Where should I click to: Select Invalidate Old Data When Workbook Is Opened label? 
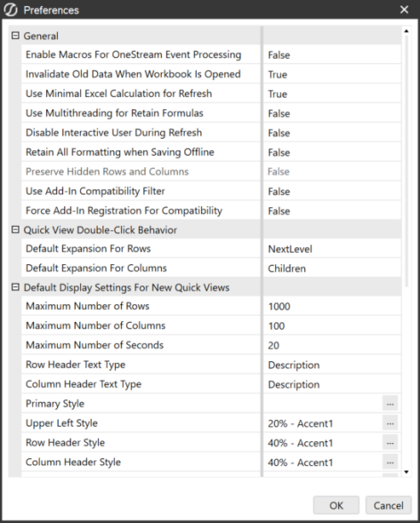tap(133, 74)
